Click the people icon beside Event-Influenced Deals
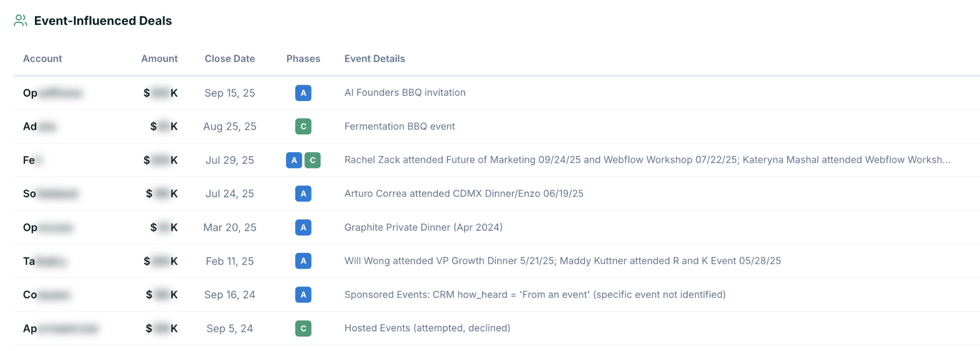This screenshot has height=351, width=980. (x=21, y=21)
